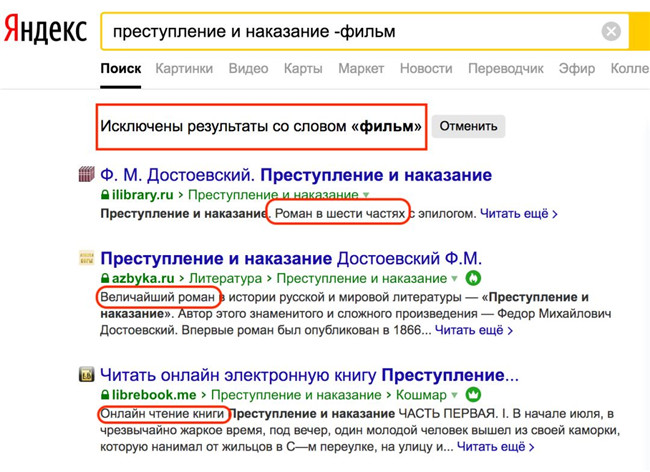The image size is (650, 472).
Task: Expand the dropdown arrow on the ilibrary.ru result
Action: tap(366, 195)
